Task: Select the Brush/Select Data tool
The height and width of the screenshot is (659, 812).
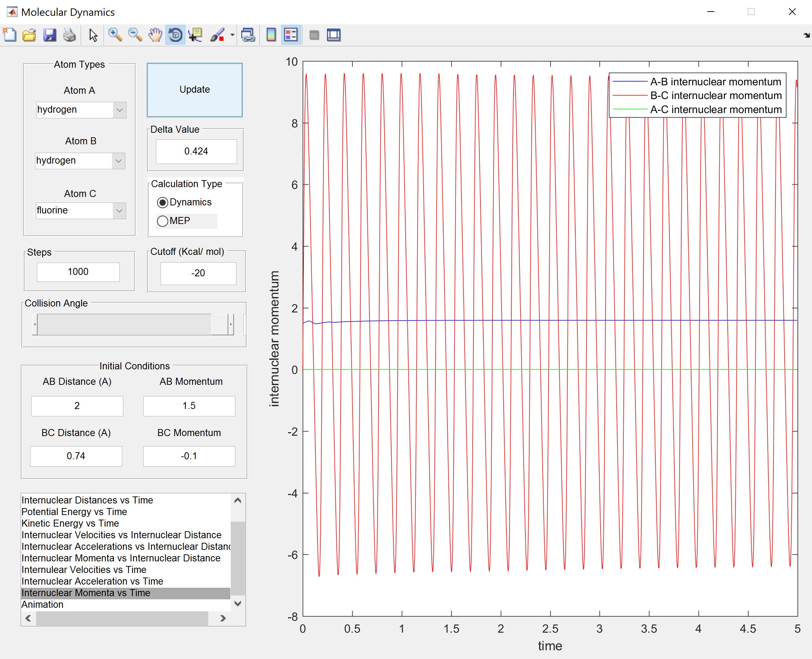Action: (217, 35)
